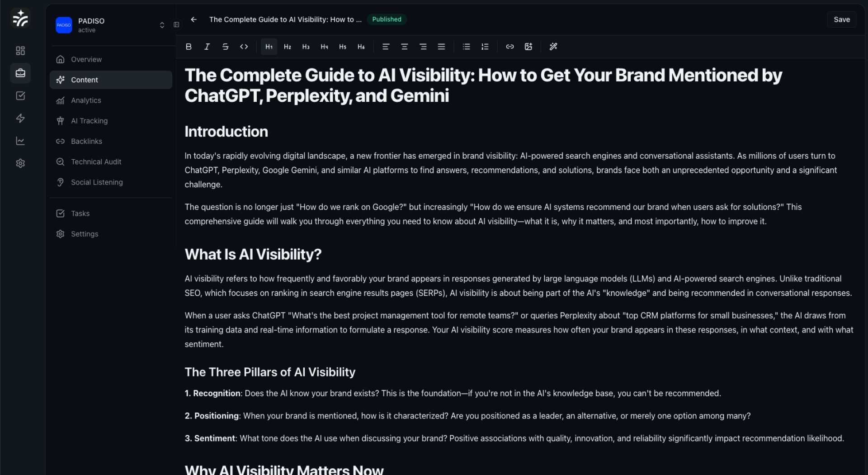The height and width of the screenshot is (475, 868).
Task: Insert an image into the article
Action: point(528,47)
